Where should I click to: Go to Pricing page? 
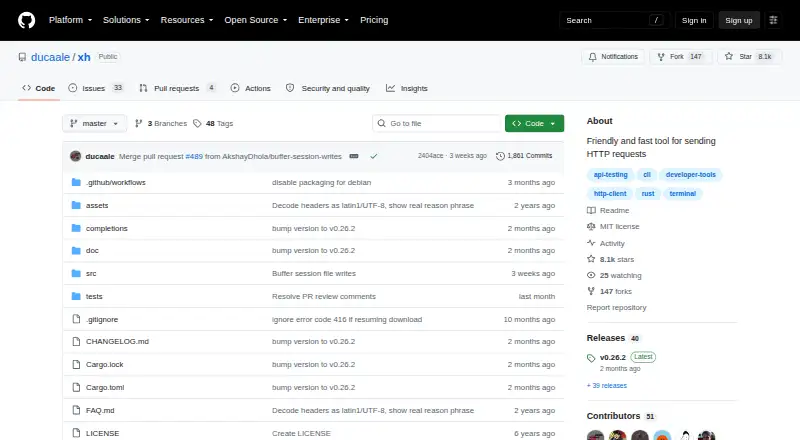click(x=374, y=20)
